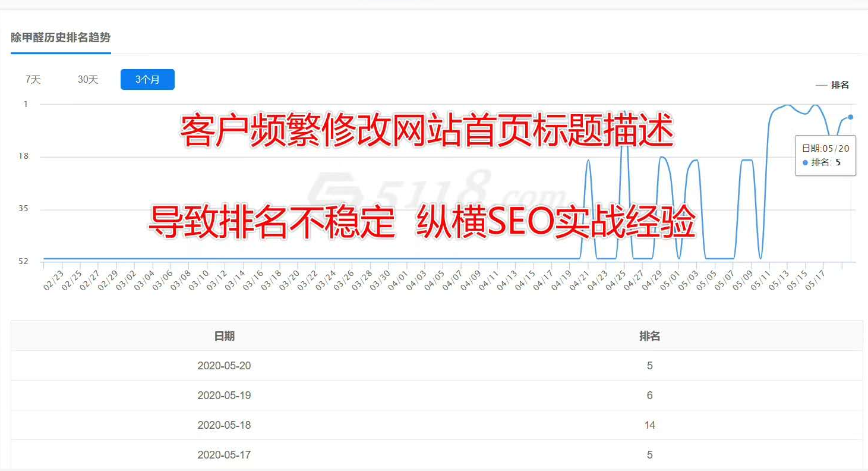This screenshot has height=471, width=868.
Task: Open the 除甲醛历史排名趋势 tab heading
Action: coord(61,37)
